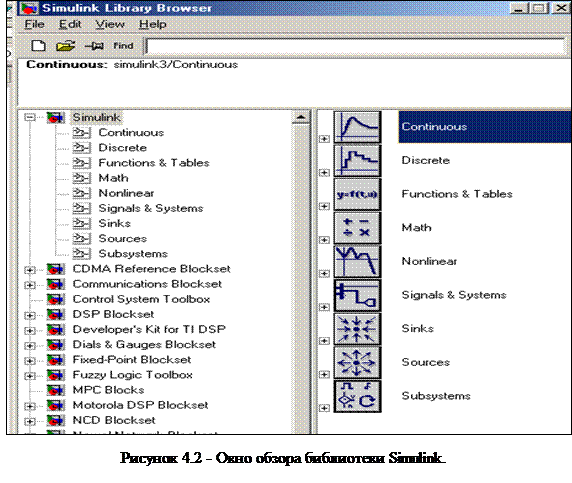Click the Functions & Tables y=f(t,u) icon

[x=358, y=194]
